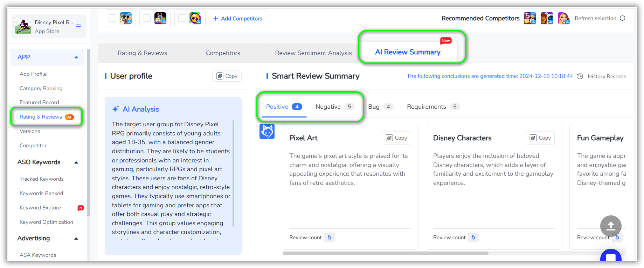Click Disney Characters review count 5
The image size is (644, 268).
click(x=473, y=237)
